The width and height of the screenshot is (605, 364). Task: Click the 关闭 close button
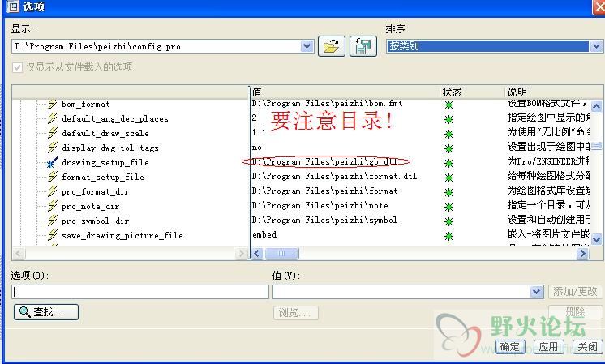coord(587,347)
